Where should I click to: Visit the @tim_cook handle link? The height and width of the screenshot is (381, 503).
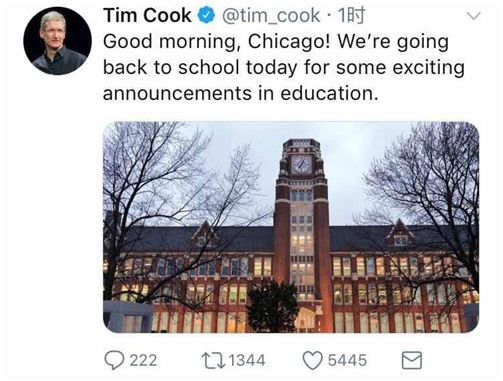click(270, 16)
